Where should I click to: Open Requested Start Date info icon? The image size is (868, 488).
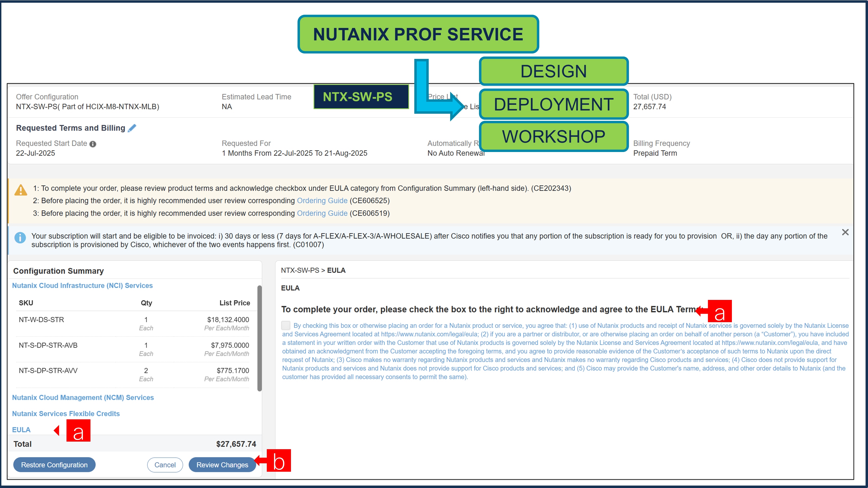point(93,144)
